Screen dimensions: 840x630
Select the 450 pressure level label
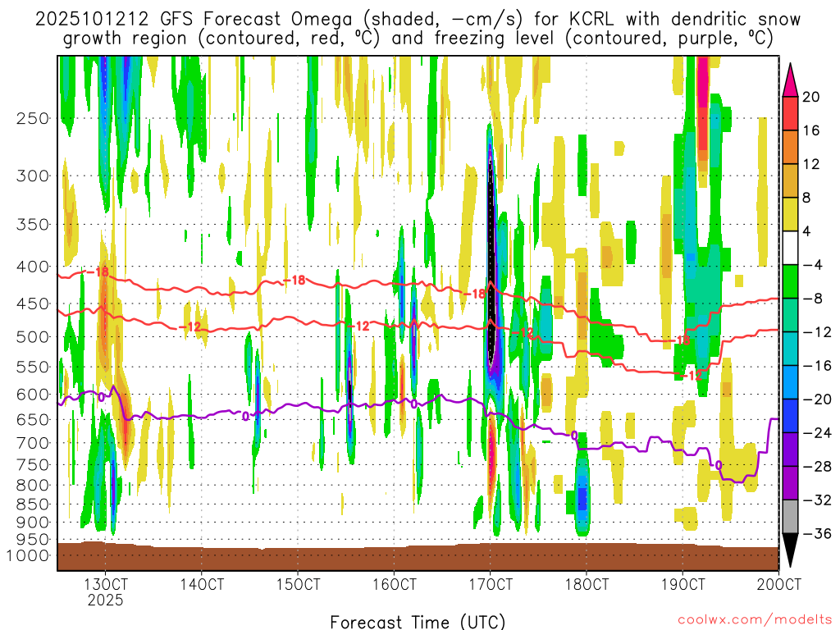click(33, 304)
